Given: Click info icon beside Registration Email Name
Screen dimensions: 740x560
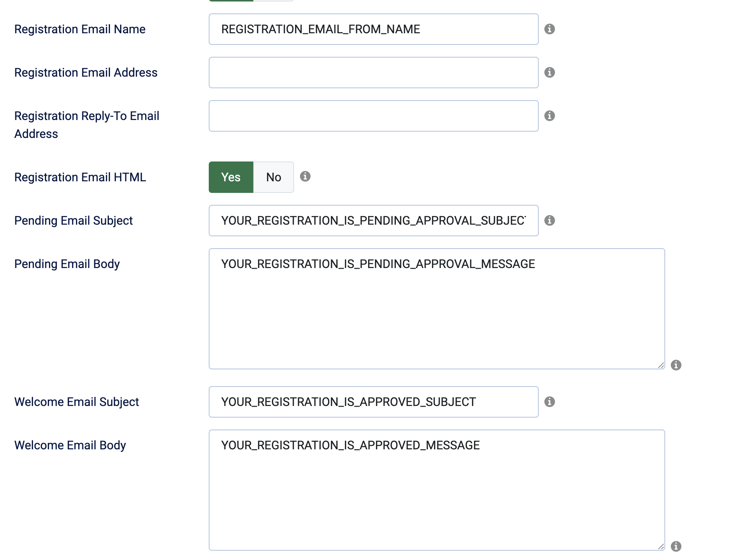Looking at the screenshot, I should coord(549,29).
